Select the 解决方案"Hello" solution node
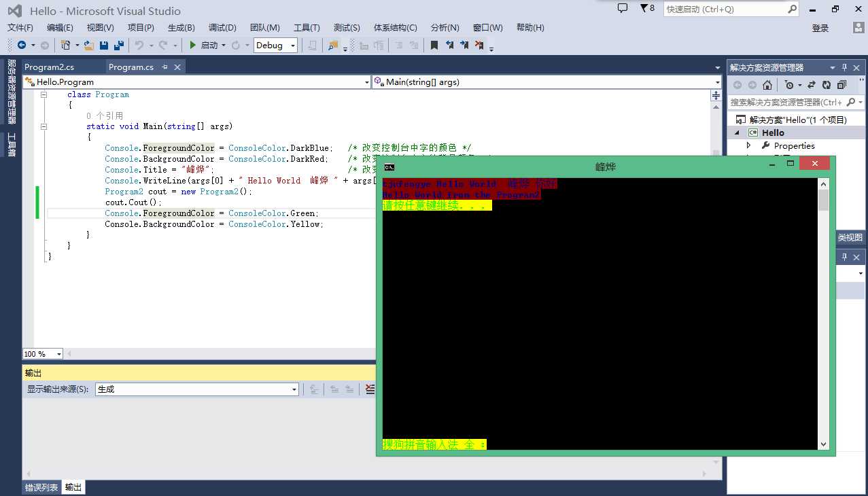Image resolution: width=868 pixels, height=496 pixels. pos(798,120)
